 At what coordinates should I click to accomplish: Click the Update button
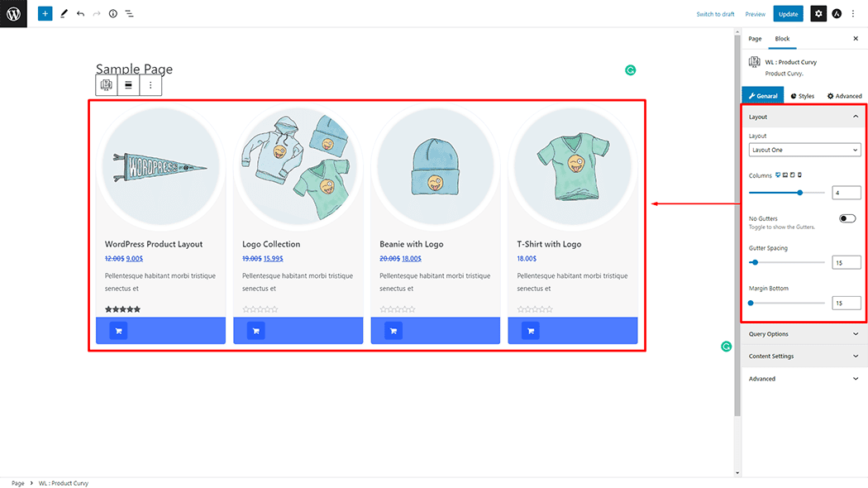pos(788,14)
